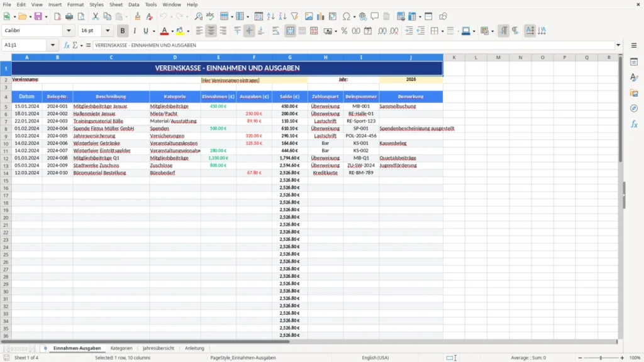Open New document dropdown arrow
The height and width of the screenshot is (362, 644).
pos(14,17)
